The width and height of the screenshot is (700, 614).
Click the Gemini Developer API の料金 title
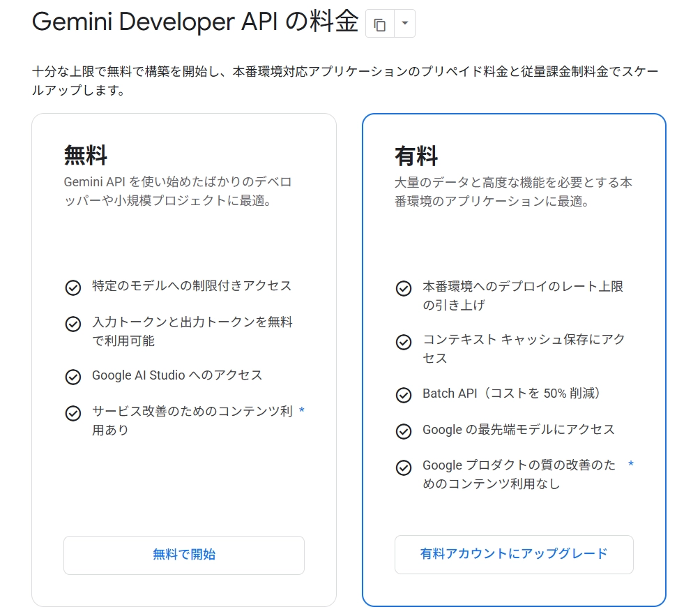[x=195, y=22]
